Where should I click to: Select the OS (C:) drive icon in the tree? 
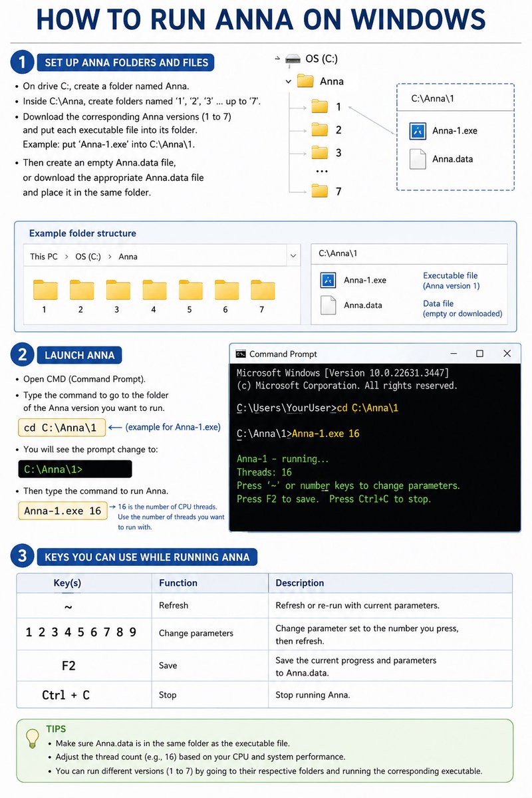click(293, 59)
